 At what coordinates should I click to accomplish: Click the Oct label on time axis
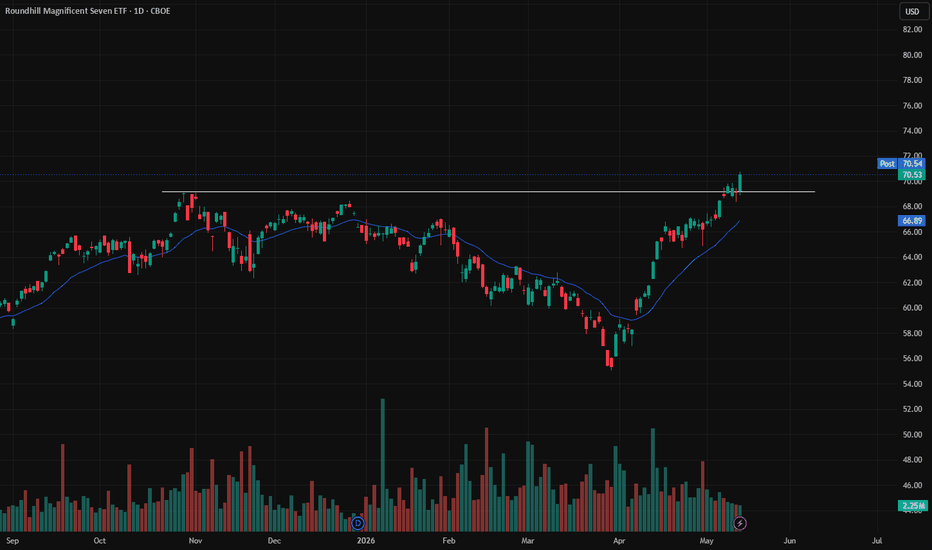tap(100, 540)
